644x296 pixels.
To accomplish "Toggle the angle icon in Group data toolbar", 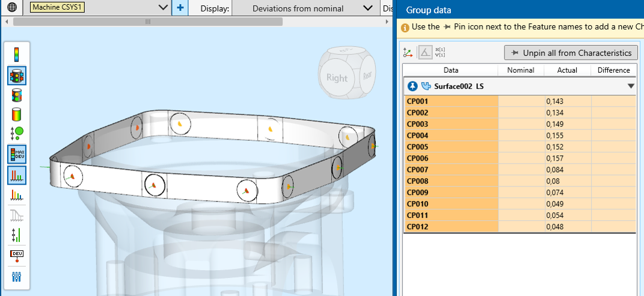I will click(425, 52).
